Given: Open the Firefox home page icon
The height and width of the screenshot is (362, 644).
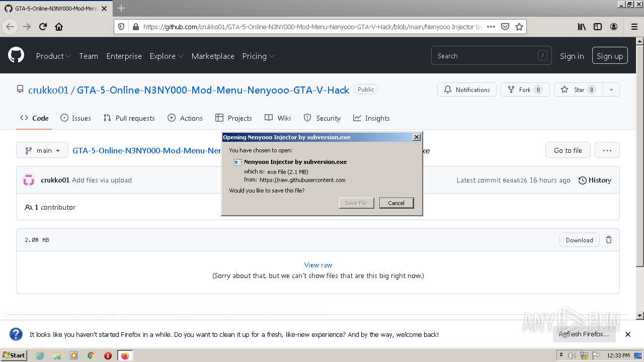Looking at the screenshot, I should [x=59, y=27].
